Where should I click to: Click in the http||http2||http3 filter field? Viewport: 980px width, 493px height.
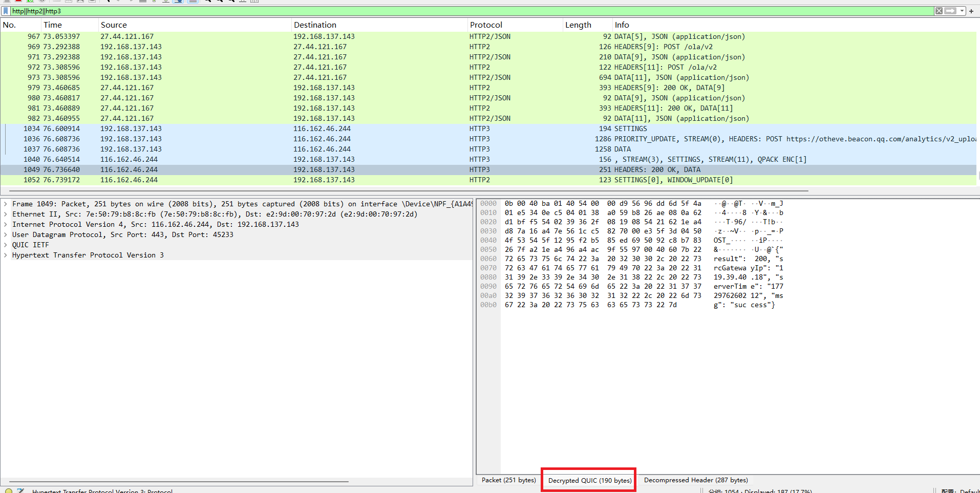pos(461,11)
